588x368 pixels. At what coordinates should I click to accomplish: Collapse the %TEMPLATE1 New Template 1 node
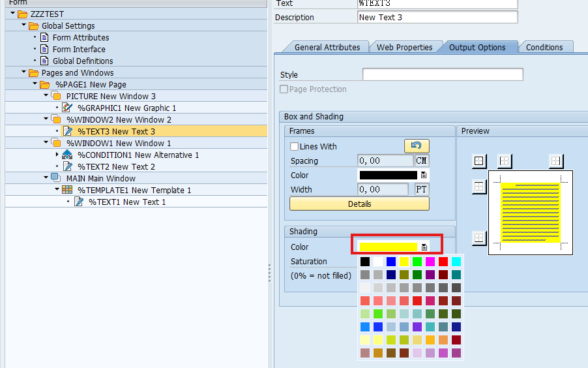(x=57, y=189)
